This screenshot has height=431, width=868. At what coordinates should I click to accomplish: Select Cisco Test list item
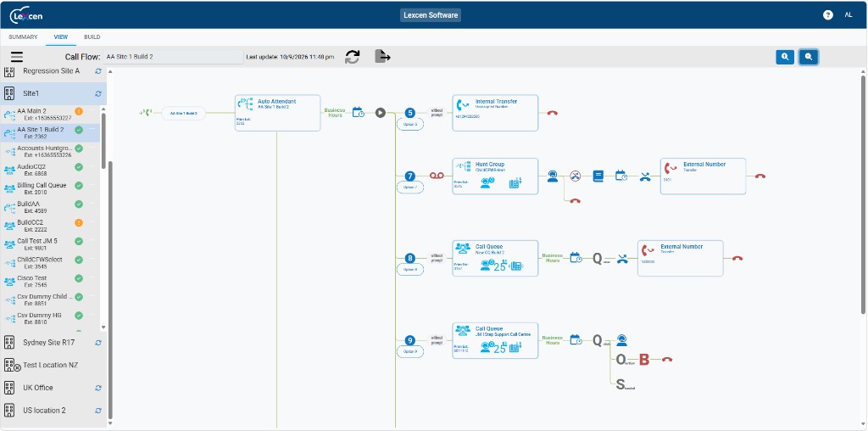pos(50,282)
